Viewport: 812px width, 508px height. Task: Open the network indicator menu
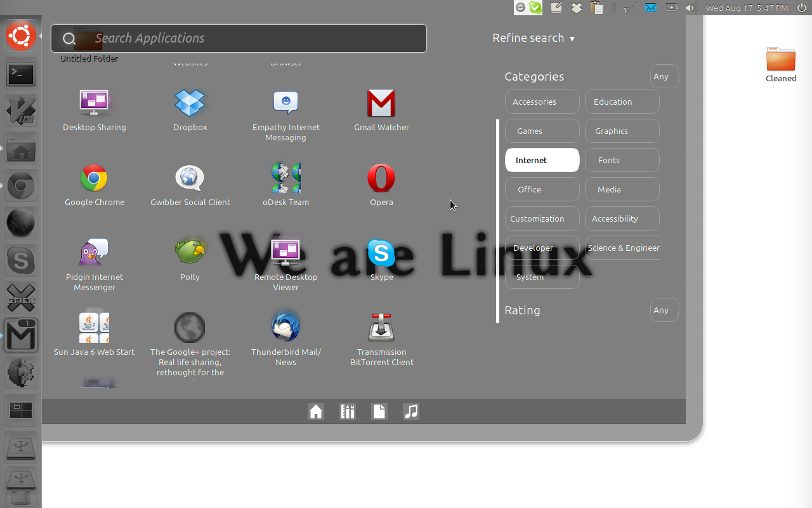pyautogui.click(x=629, y=8)
